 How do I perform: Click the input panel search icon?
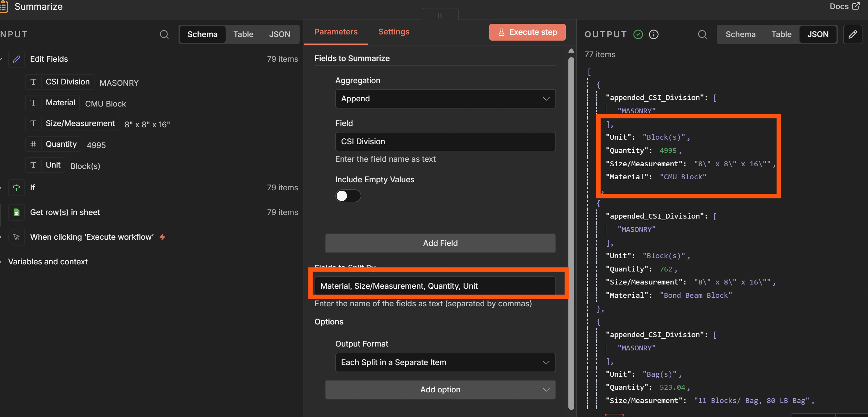click(x=164, y=34)
